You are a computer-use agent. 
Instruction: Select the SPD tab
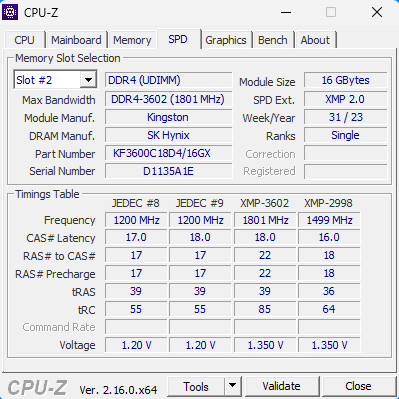178,39
